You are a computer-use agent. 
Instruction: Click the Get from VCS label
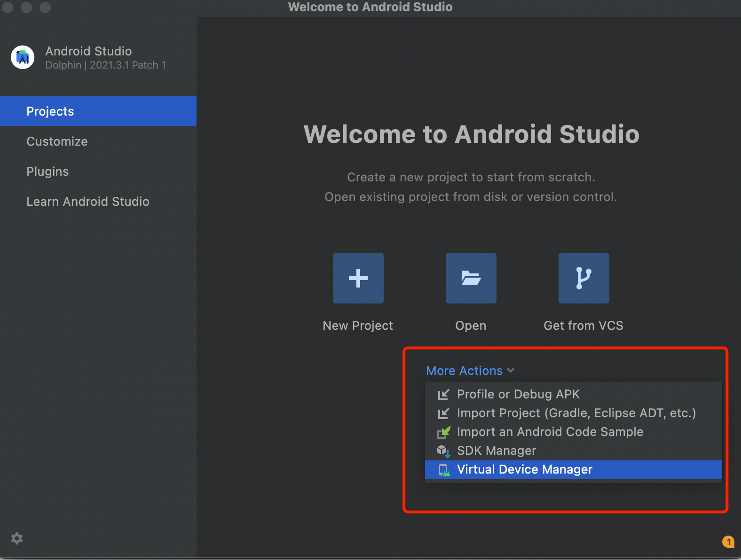(583, 326)
